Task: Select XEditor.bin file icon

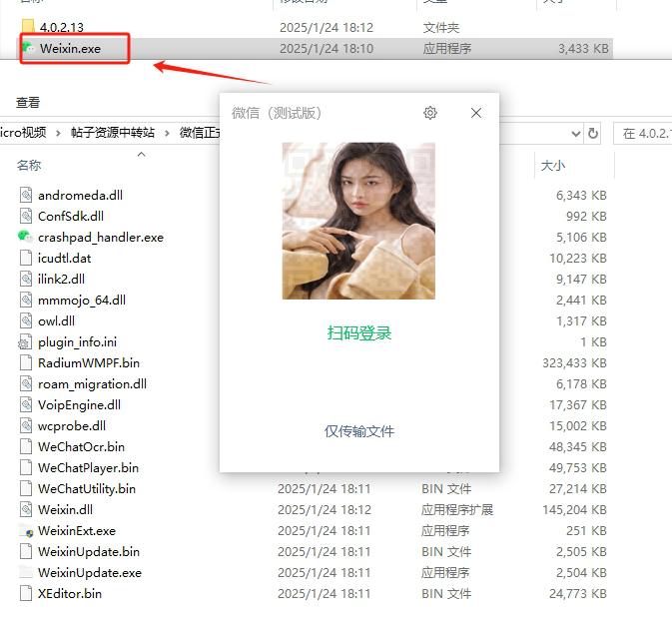Action: [x=26, y=593]
